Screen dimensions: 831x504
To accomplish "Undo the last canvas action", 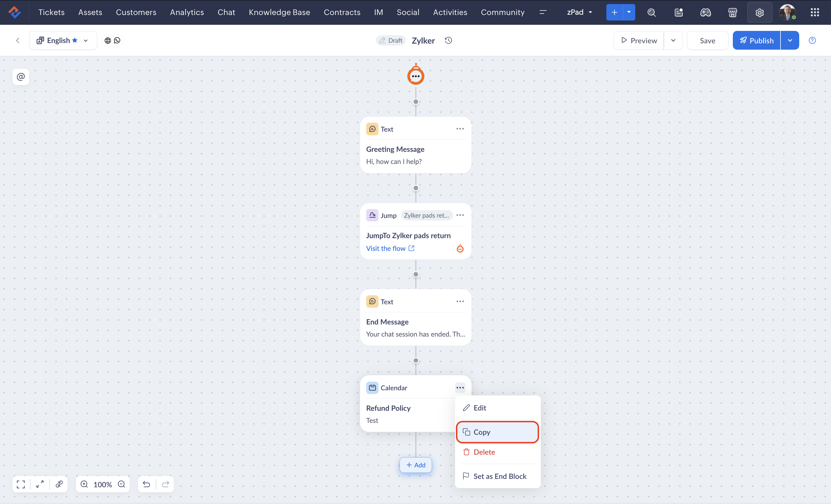I will tap(146, 484).
